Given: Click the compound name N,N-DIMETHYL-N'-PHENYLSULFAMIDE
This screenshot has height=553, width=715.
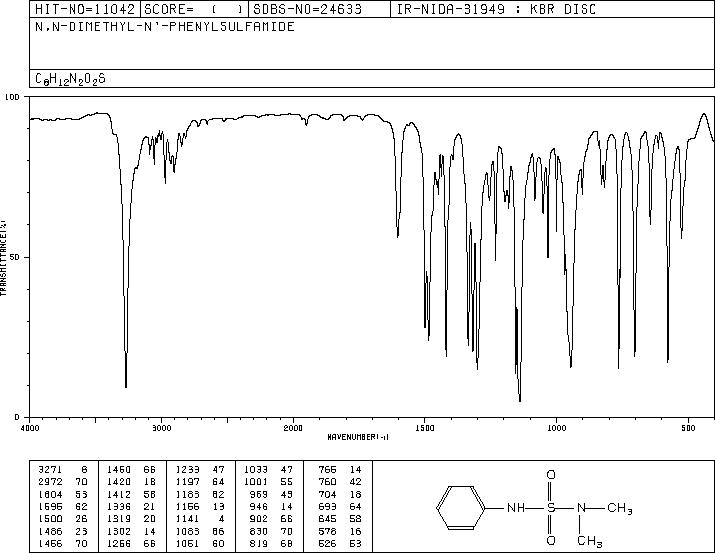Looking at the screenshot, I should tap(165, 26).
